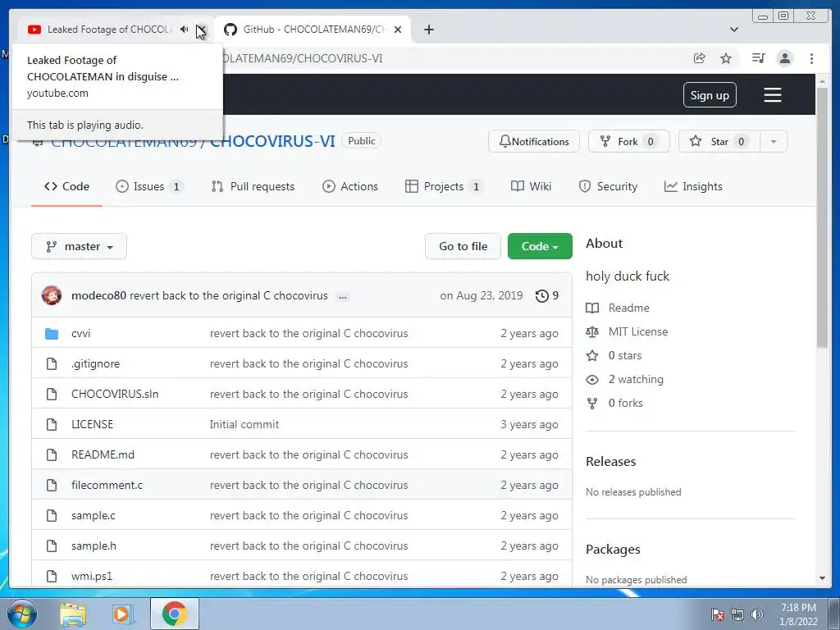The height and width of the screenshot is (630, 840).
Task: Switch to the GitHub CHOCOLATEMAN69 tab
Action: [x=313, y=30]
